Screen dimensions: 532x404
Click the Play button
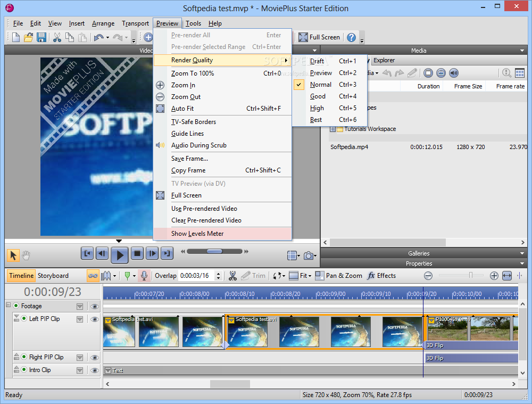click(119, 254)
